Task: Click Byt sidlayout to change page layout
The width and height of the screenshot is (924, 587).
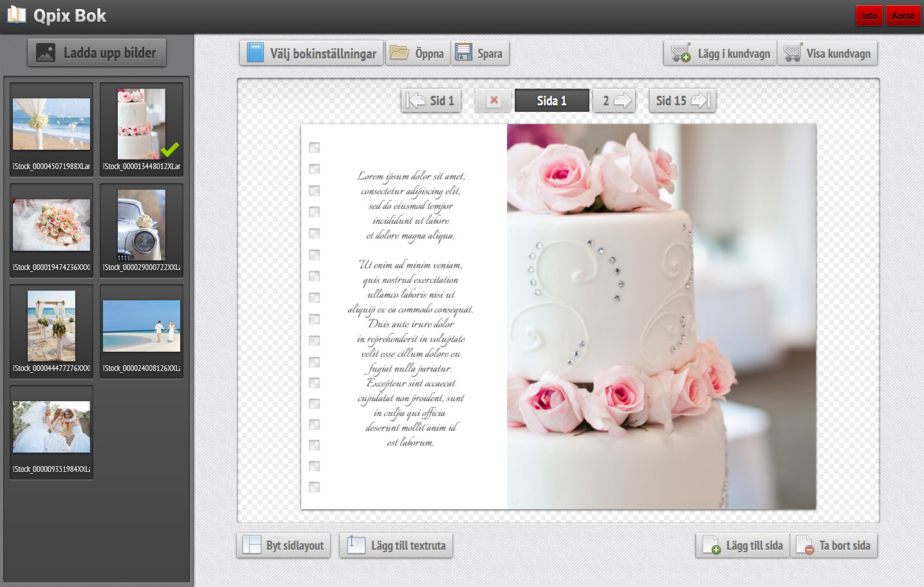Action: (x=284, y=545)
